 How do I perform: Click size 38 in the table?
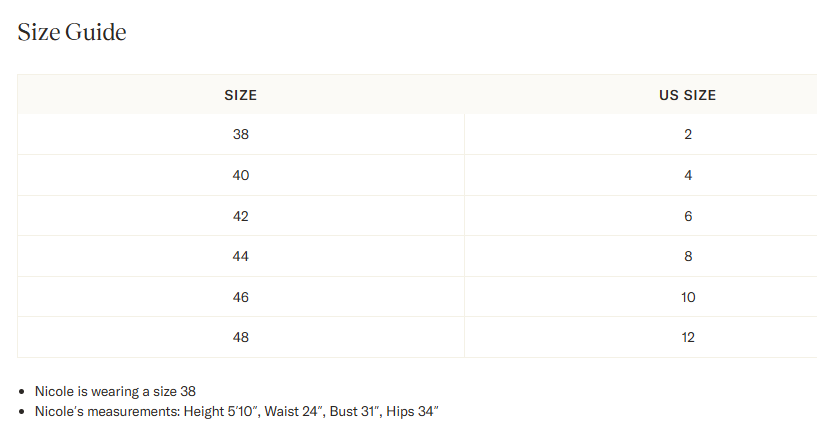tap(240, 134)
